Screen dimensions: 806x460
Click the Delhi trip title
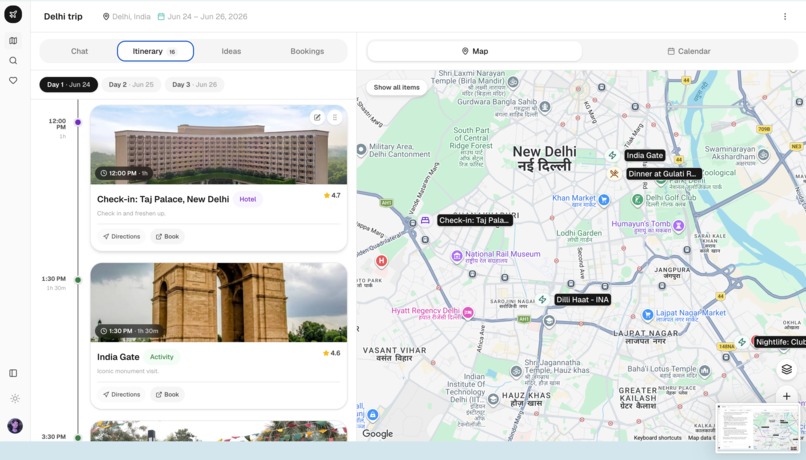[x=63, y=16]
